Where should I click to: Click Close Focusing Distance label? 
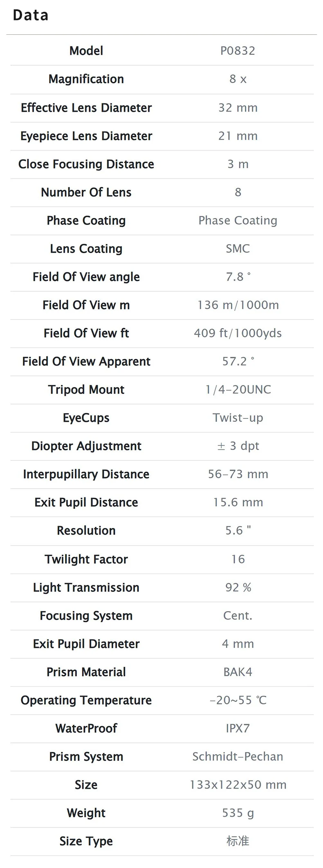(x=86, y=164)
